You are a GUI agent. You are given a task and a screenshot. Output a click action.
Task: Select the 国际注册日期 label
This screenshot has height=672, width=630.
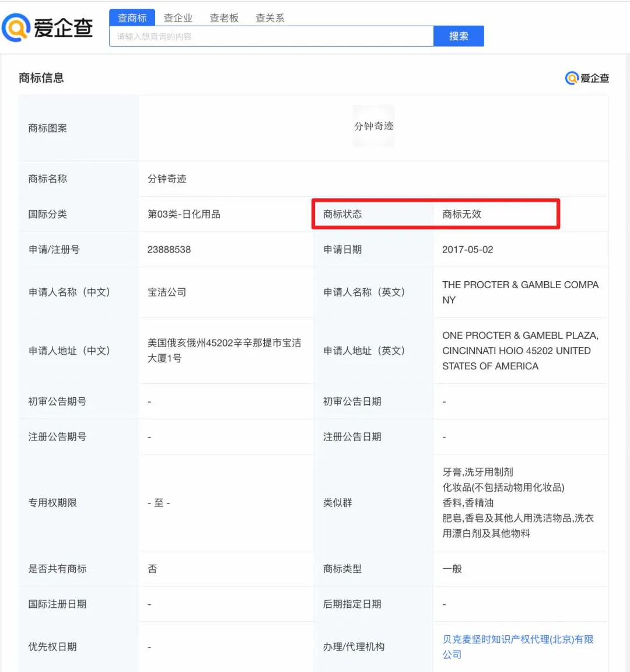pyautogui.click(x=57, y=604)
